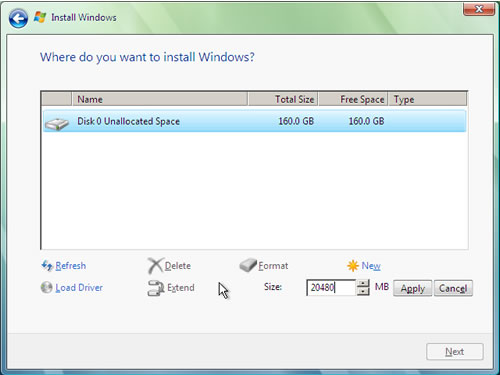Go back using the blue arrow button

[x=18, y=18]
